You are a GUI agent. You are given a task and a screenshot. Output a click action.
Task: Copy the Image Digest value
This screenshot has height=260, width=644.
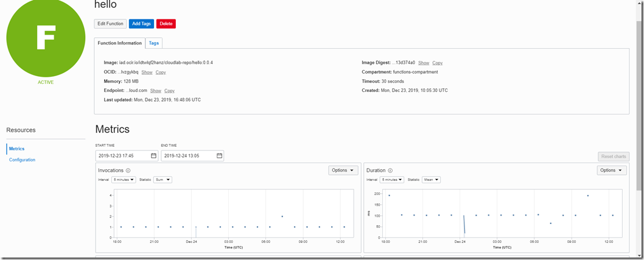(x=437, y=63)
